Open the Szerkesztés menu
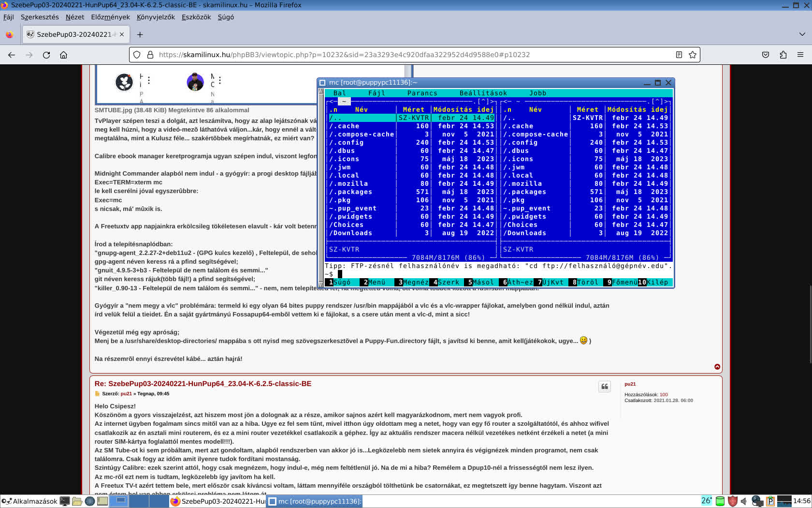This screenshot has width=812, height=508. (40, 17)
